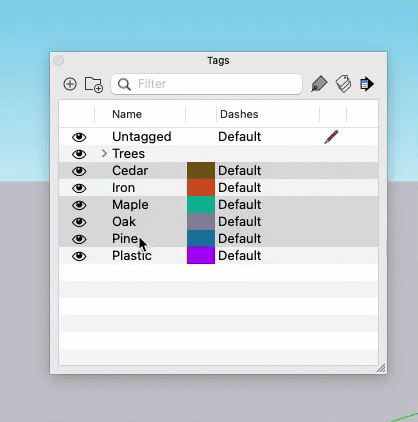Viewport: 418px width, 422px height.
Task: Click the gray-purple Oak color swatch
Action: coord(201,222)
